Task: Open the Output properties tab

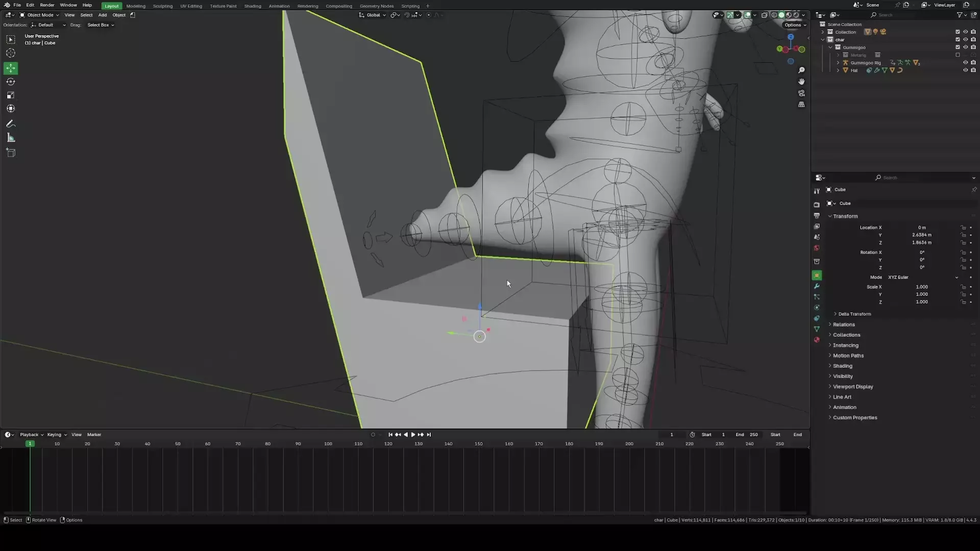Action: pos(817,215)
